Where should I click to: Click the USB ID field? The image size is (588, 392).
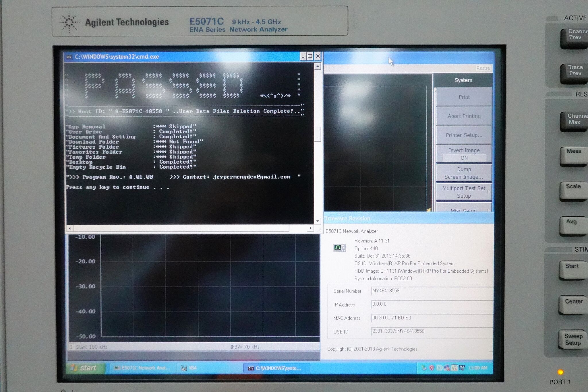pos(432,331)
